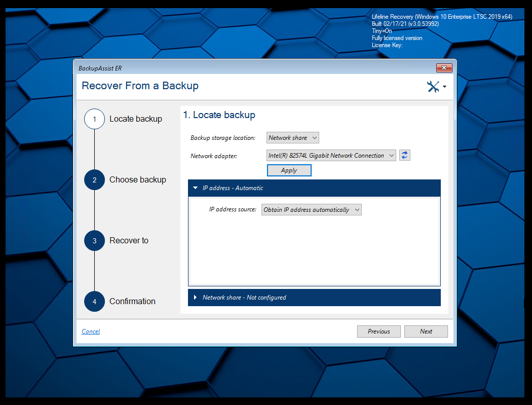Open the tools wrench menu icon
532x405 pixels.
436,87
